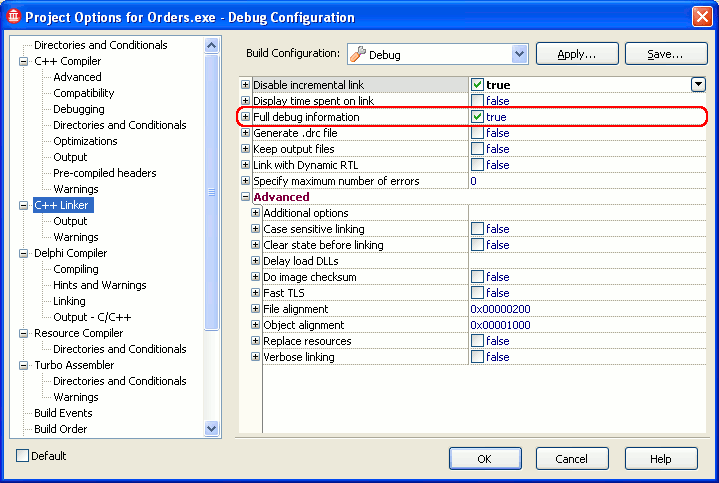Uncheck Full debug information checkbox
Image resolution: width=719 pixels, height=483 pixels.
pos(478,117)
